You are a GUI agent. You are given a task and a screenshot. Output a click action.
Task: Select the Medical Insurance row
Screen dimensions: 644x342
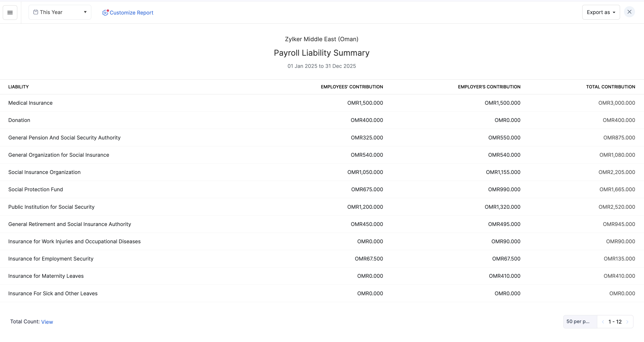30,103
